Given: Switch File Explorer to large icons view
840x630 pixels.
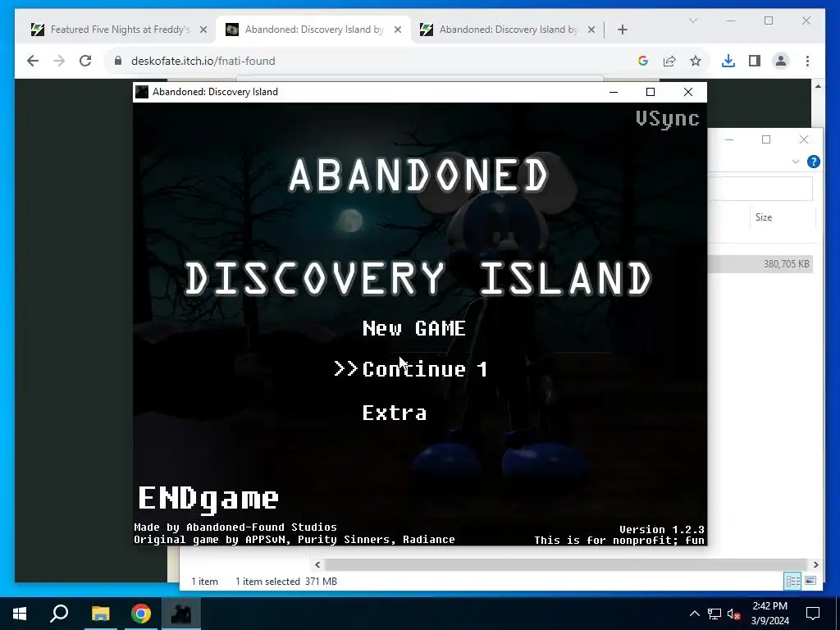Looking at the screenshot, I should click(810, 581).
